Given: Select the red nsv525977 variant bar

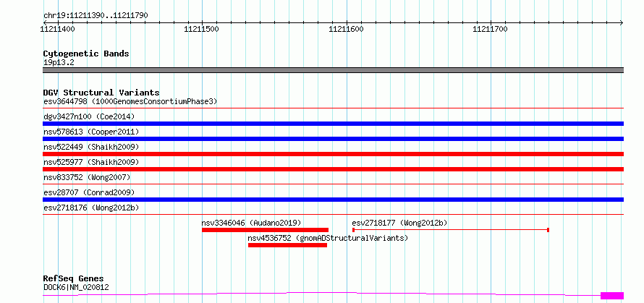Looking at the screenshot, I should coord(333,169).
